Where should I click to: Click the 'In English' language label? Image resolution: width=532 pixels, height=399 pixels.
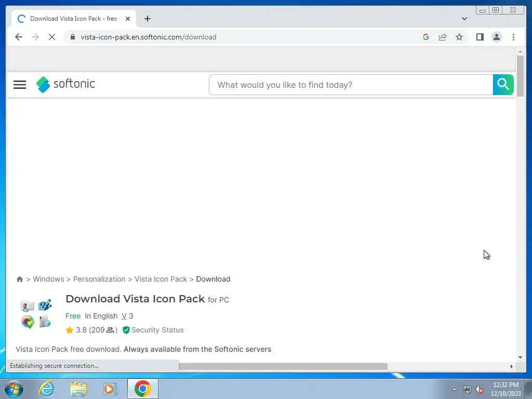coord(101,316)
